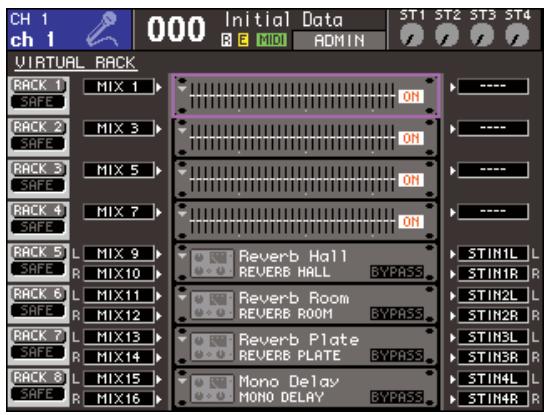Image resolution: width=546 pixels, height=415 pixels.
Task: Click the VIRTUAL RACK screen title
Action: click(75, 63)
